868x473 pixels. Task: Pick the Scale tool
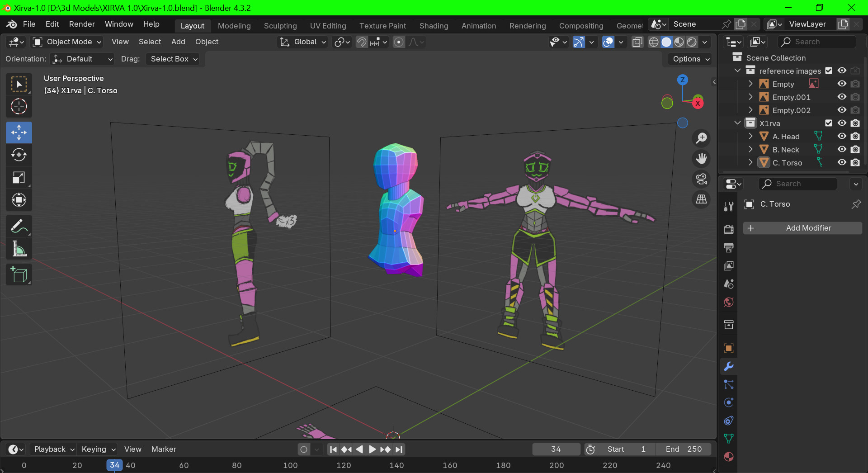(x=19, y=177)
